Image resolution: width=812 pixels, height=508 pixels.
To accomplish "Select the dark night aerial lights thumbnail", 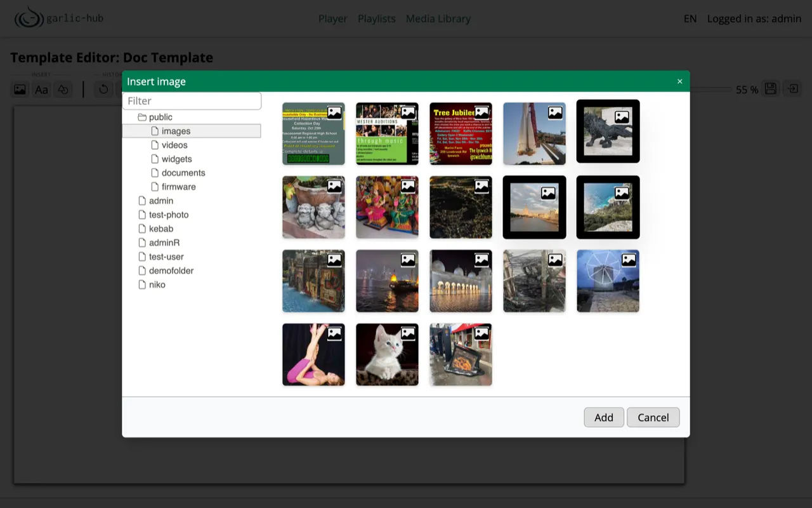I will (461, 207).
